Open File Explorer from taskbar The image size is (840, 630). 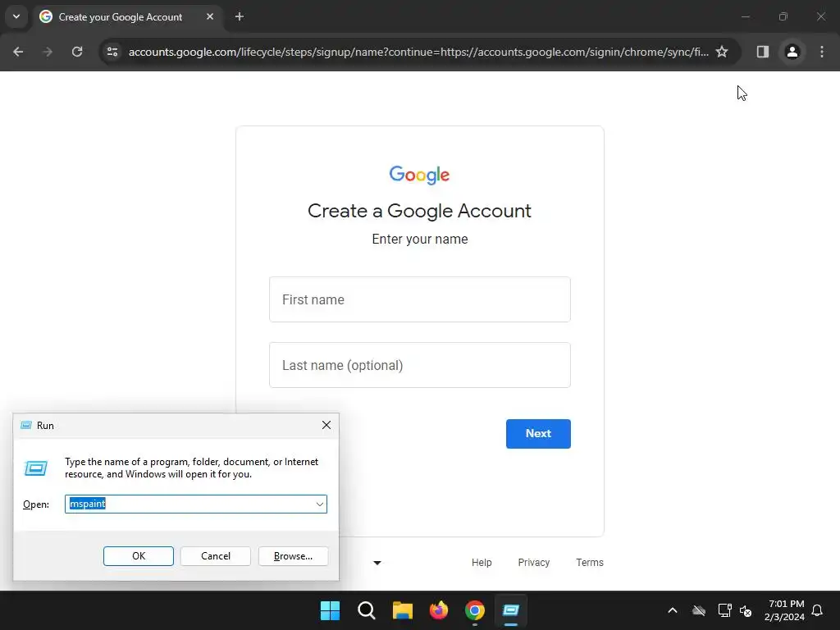click(402, 610)
